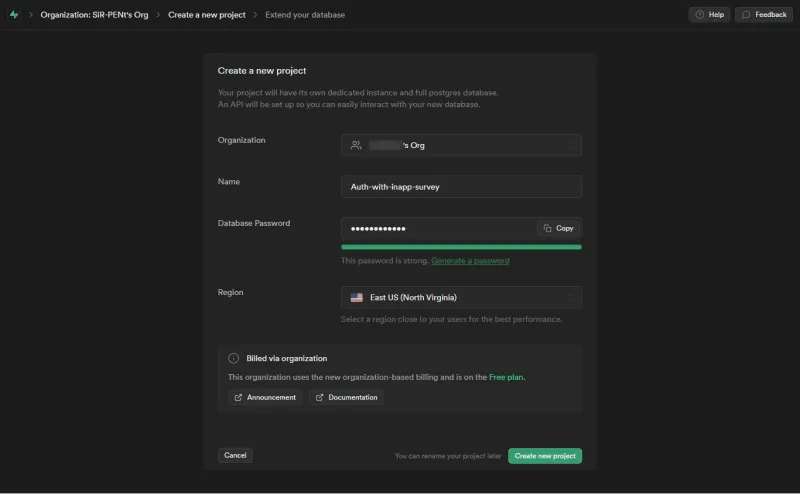Expand the Region East US dropdown
Image resolution: width=800 pixels, height=494 pixels.
(461, 297)
